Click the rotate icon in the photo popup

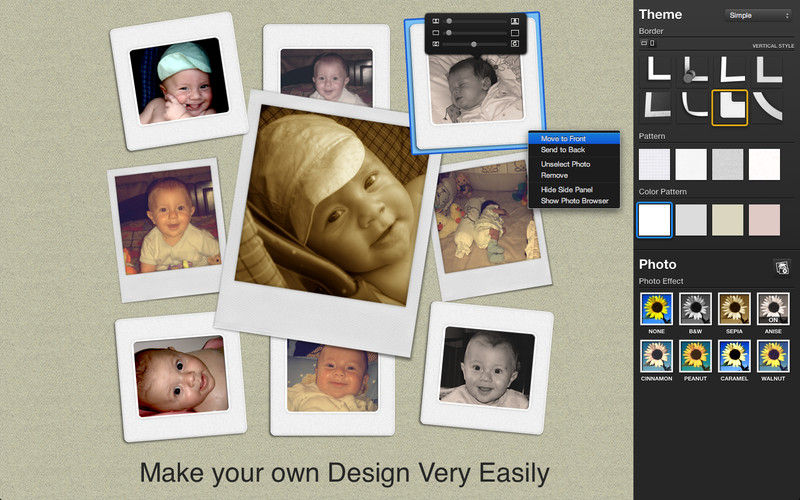coord(515,44)
